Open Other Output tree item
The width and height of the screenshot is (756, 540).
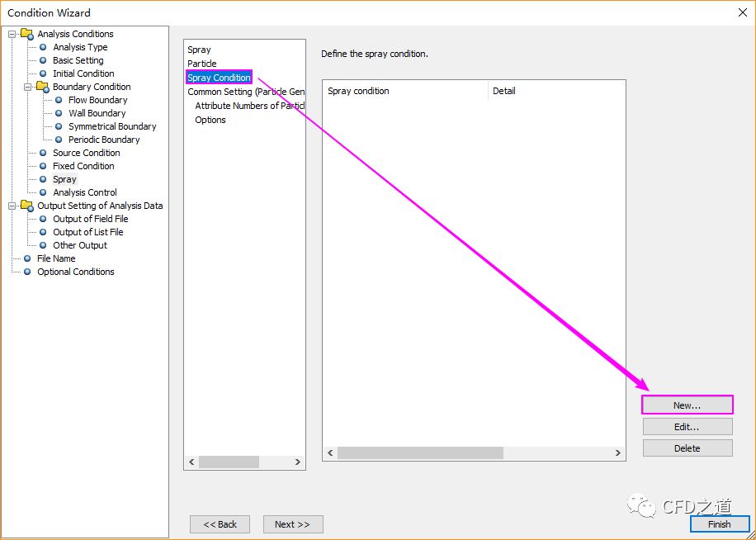(x=80, y=245)
